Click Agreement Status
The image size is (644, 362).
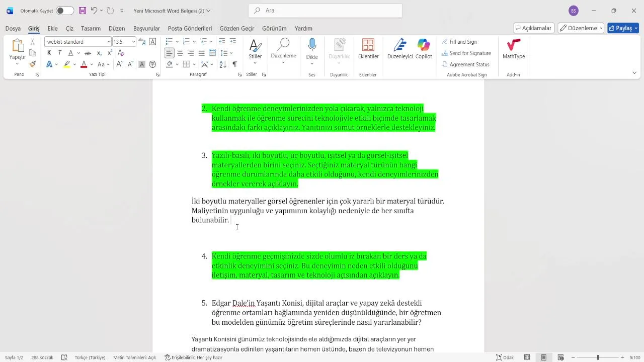(x=465, y=64)
